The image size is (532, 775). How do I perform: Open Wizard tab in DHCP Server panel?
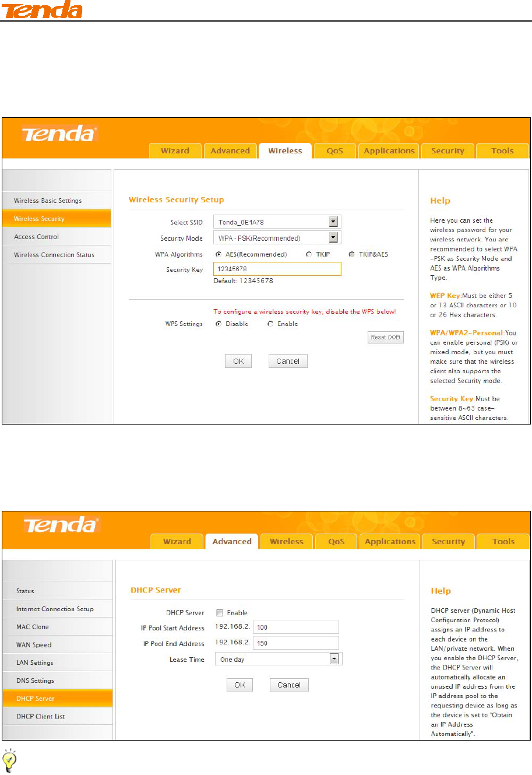pos(177,541)
